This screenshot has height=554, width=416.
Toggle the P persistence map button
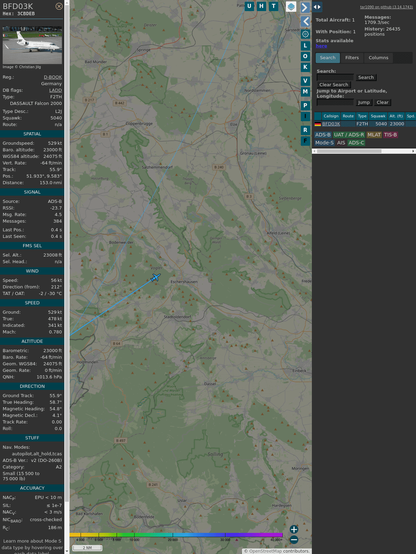[x=305, y=105]
